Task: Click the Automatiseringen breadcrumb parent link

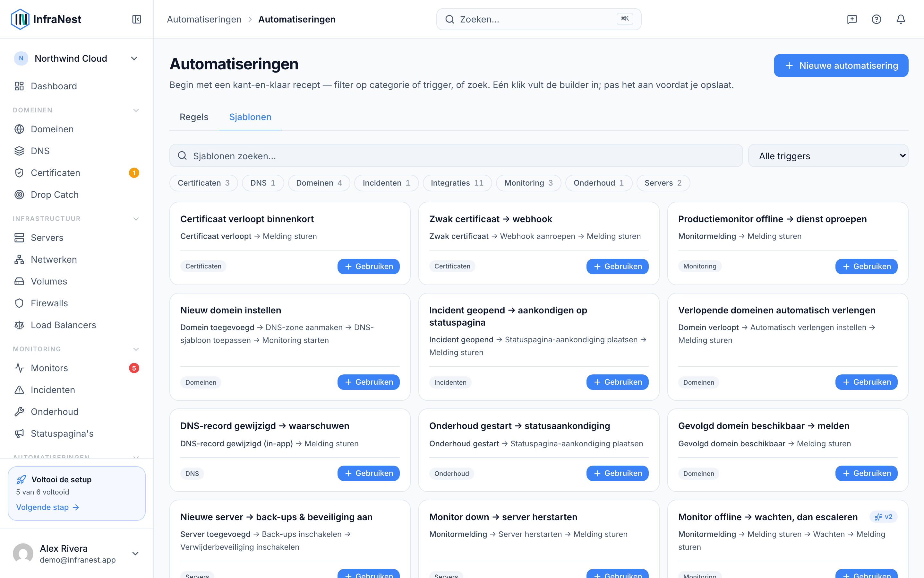Action: coord(204,19)
